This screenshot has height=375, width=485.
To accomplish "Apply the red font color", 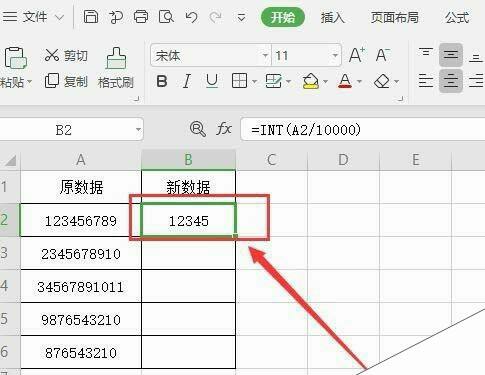I will tap(345, 81).
